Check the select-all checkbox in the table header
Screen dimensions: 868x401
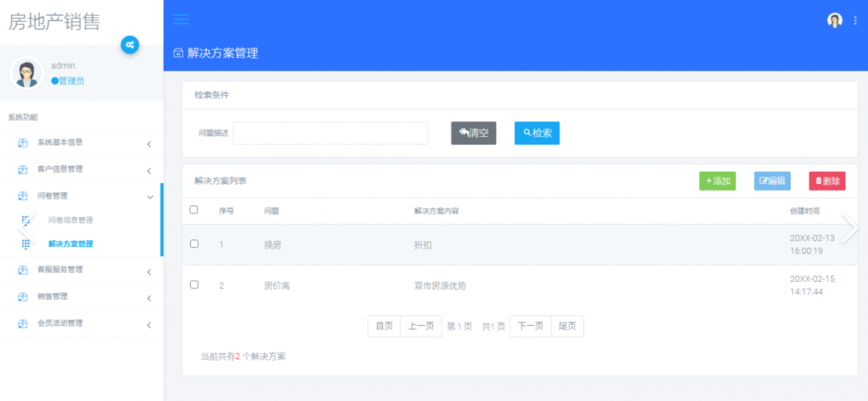pos(194,209)
